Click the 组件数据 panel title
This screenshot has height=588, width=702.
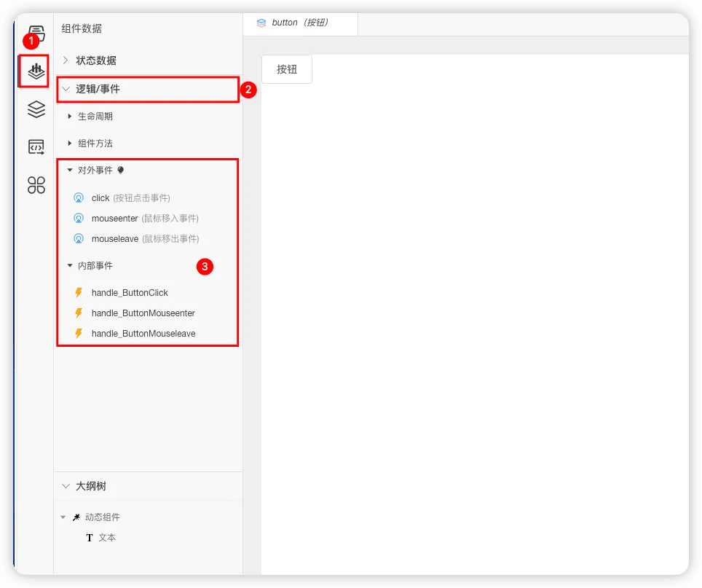(82, 28)
